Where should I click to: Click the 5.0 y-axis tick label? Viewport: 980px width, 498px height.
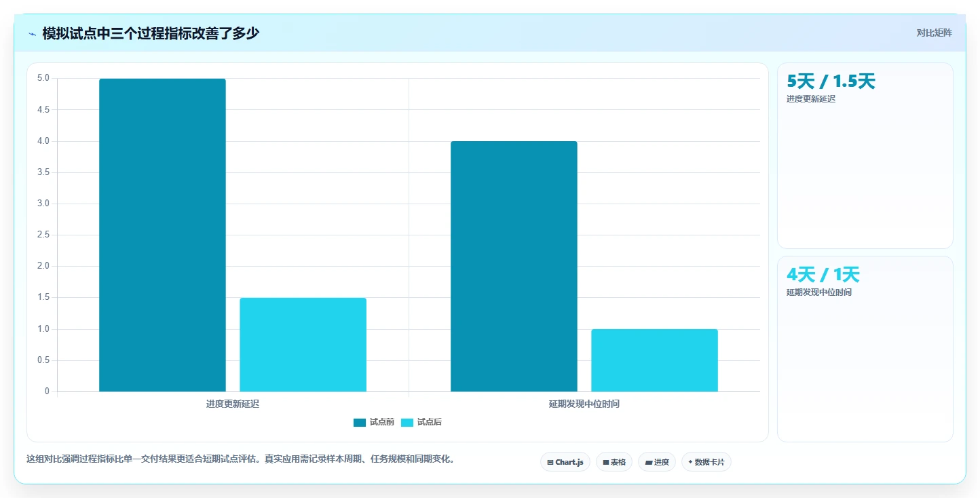point(43,78)
